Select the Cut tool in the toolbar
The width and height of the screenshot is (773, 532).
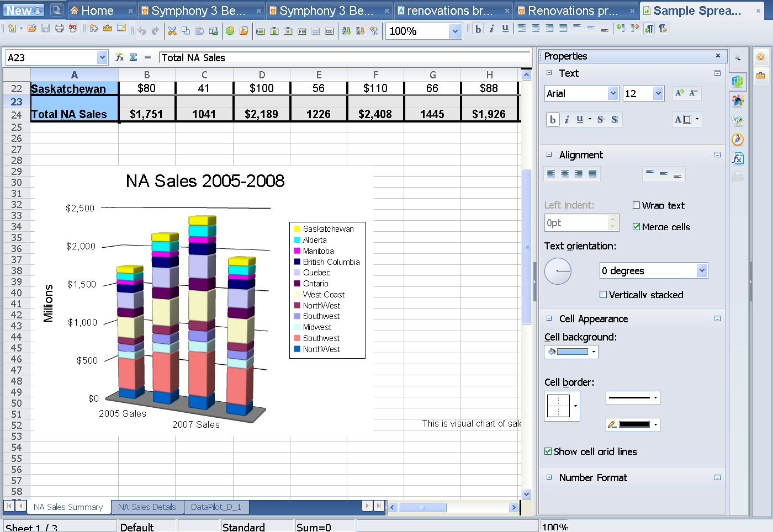173,31
